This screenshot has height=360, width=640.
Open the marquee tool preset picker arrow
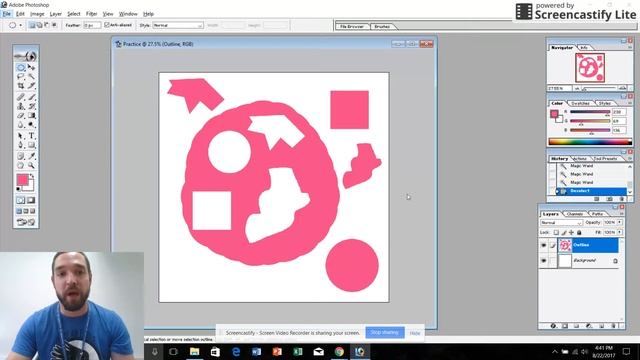tap(20, 25)
